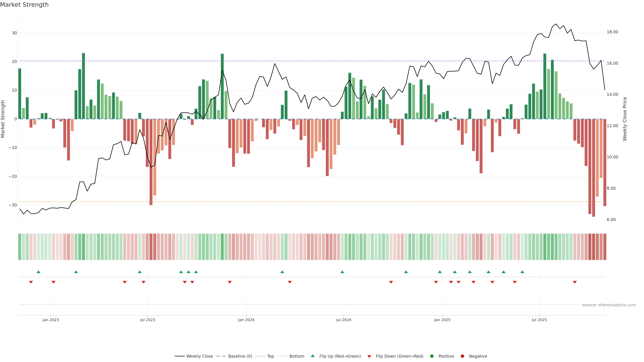Click the first green flip-up marker in the flip row
644x362 pixels.
pos(39,272)
